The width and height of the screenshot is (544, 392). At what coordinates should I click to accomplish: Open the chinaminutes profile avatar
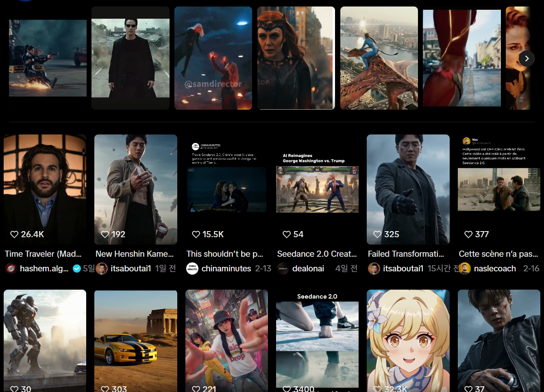pyautogui.click(x=192, y=269)
